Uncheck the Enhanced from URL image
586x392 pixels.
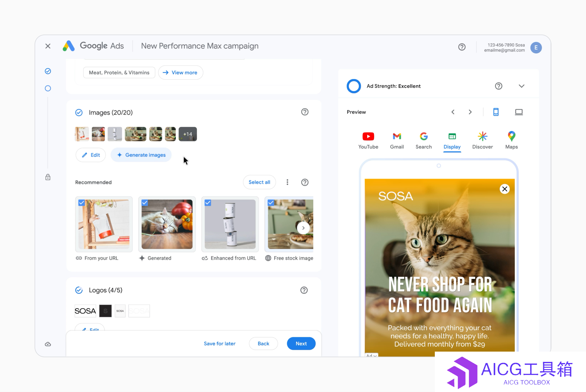tap(208, 203)
